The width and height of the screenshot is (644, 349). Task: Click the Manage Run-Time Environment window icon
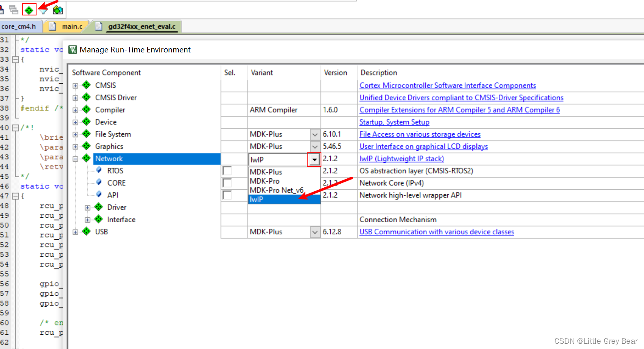tap(73, 50)
